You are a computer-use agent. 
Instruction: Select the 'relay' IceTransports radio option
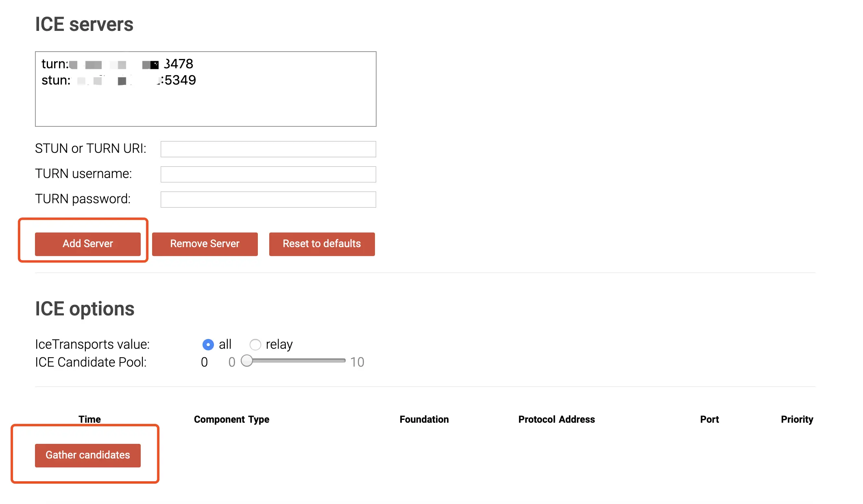pyautogui.click(x=255, y=345)
